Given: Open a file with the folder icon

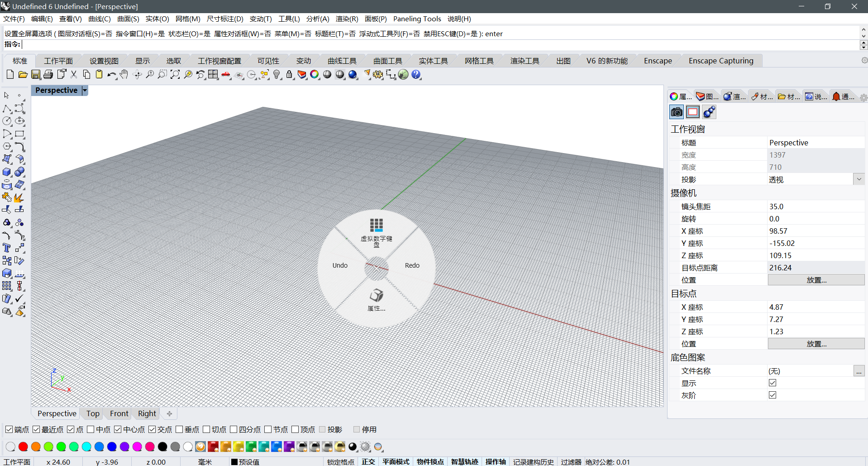Looking at the screenshot, I should coord(23,75).
